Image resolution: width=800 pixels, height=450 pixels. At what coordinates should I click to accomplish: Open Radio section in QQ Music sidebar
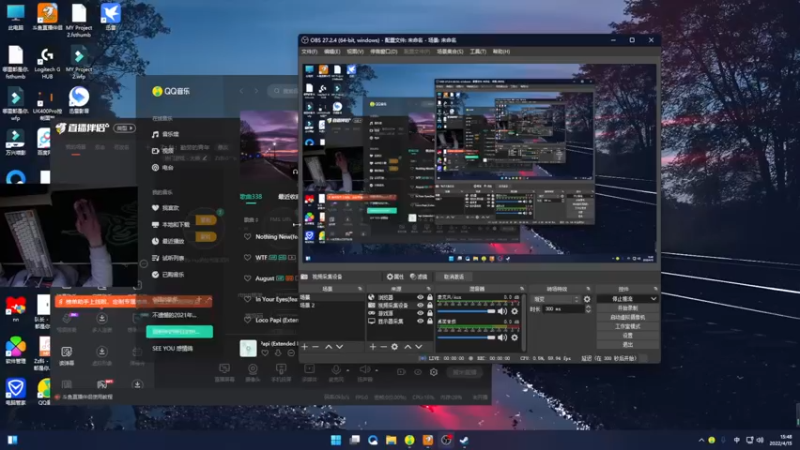point(163,167)
